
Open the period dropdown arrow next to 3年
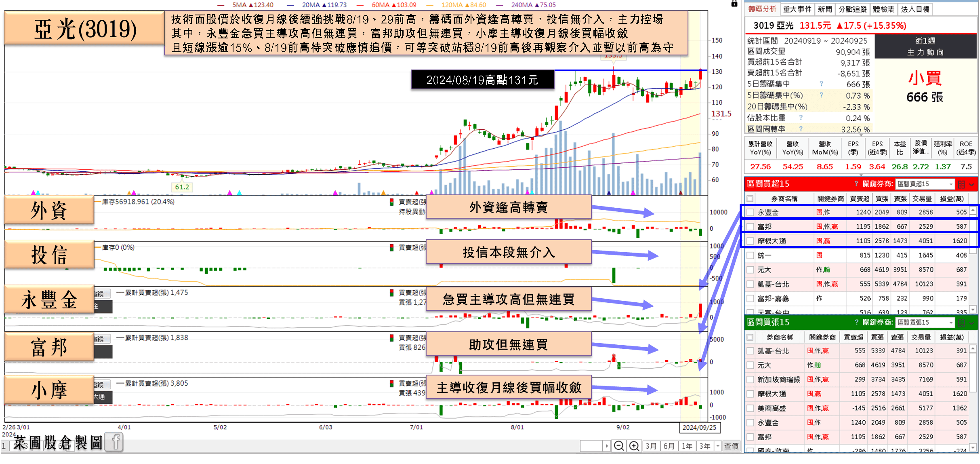click(x=717, y=446)
